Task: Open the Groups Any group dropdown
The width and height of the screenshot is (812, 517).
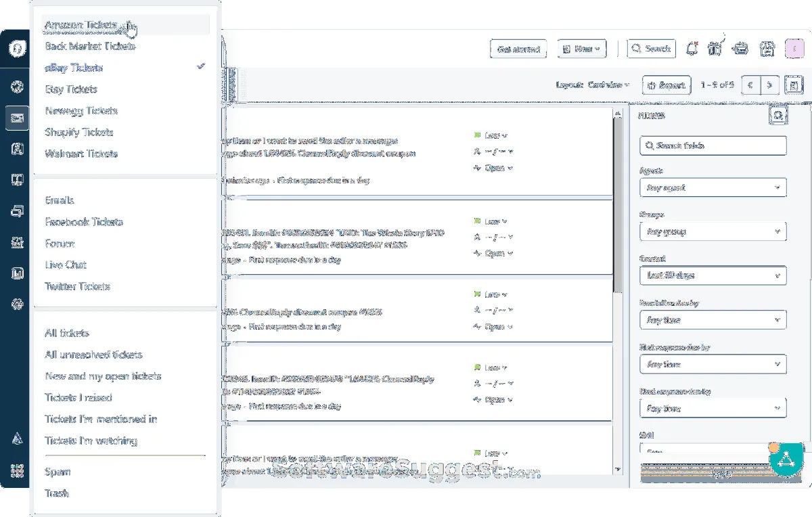Action: pyautogui.click(x=713, y=231)
